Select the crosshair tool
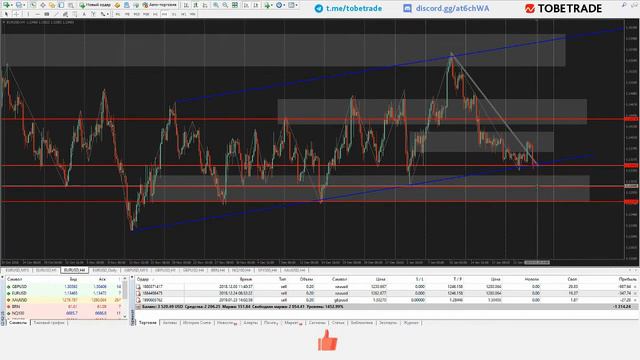The image size is (640, 360). point(16,14)
